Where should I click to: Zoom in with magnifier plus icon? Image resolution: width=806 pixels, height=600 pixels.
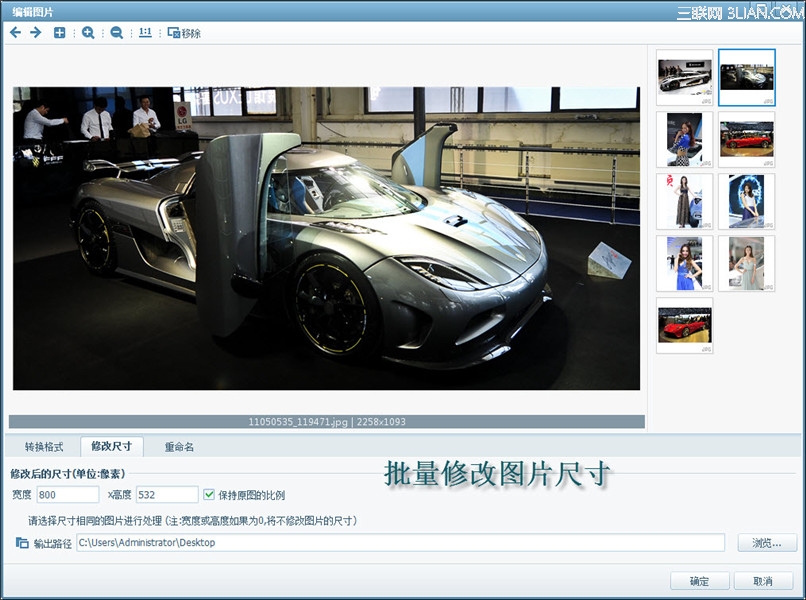click(88, 33)
